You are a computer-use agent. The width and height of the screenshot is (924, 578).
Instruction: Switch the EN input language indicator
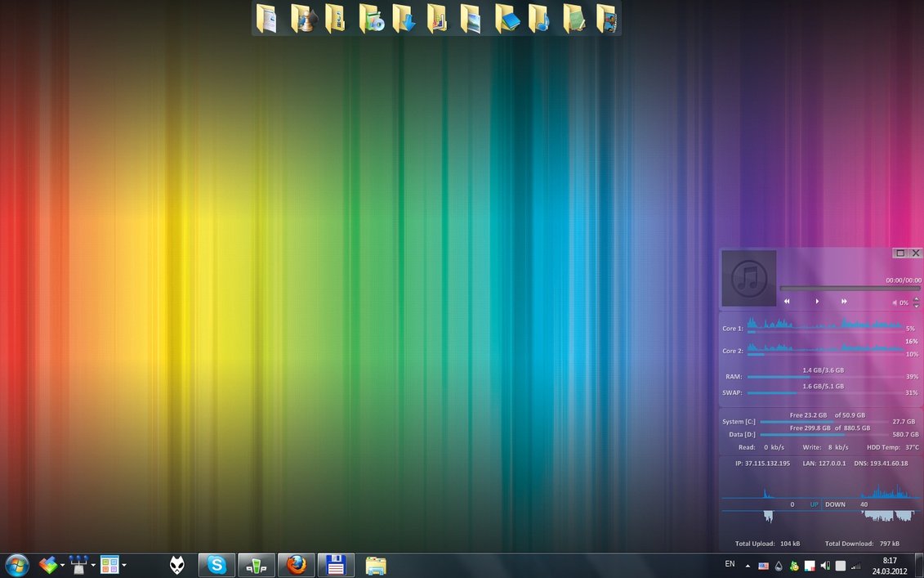(730, 564)
